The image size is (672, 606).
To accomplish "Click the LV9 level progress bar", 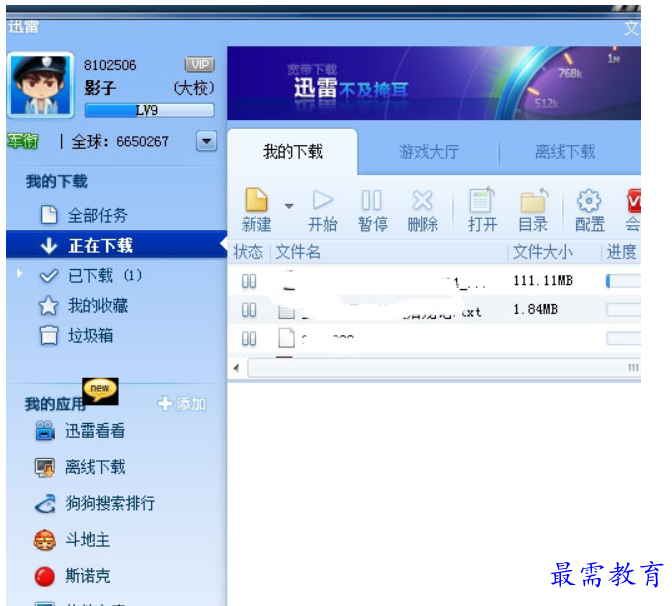I will [150, 111].
